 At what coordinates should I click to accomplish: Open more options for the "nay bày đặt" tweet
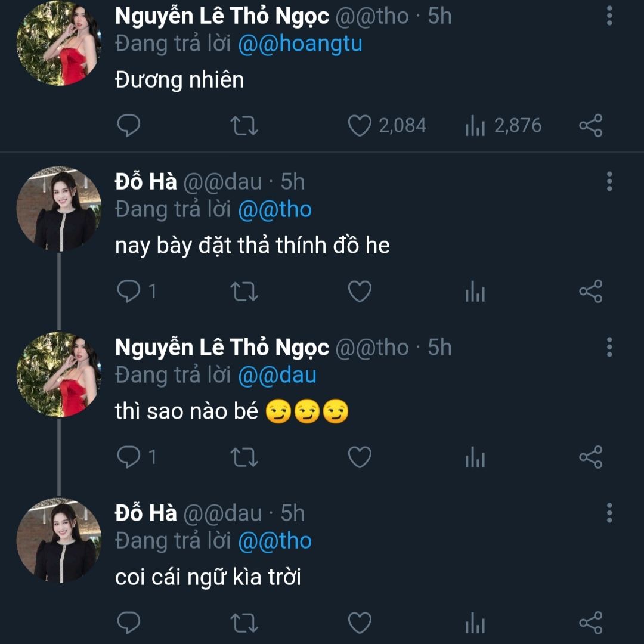(x=609, y=181)
